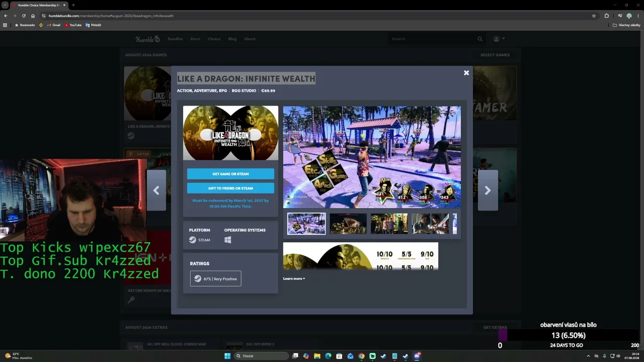Open the weather widget showing 22°C
This screenshot has height=362, width=644.
tap(19, 356)
